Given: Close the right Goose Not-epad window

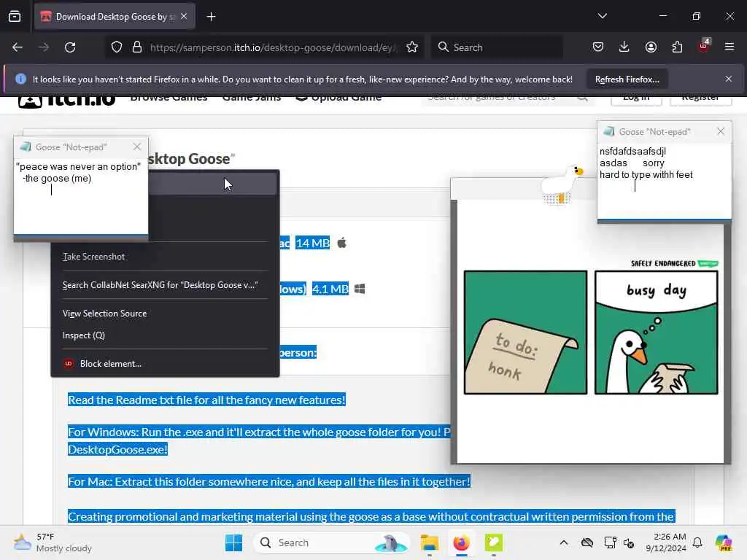Looking at the screenshot, I should [x=721, y=131].
